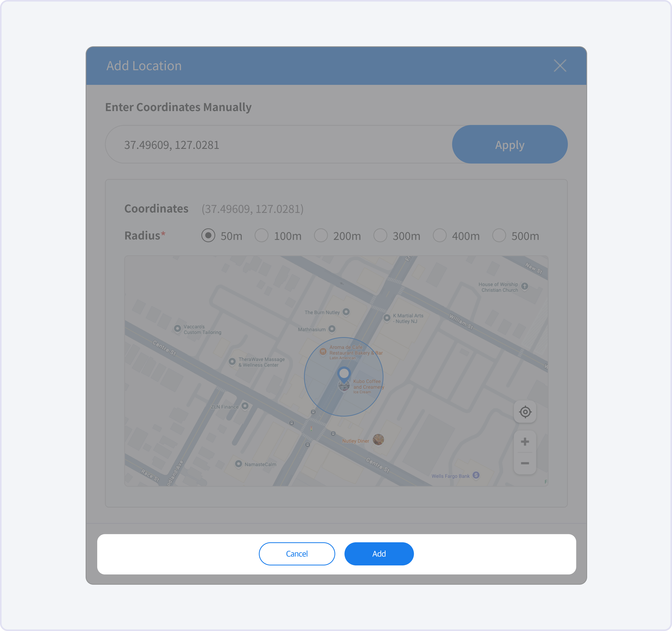
Task: Click the Aroma de Cafe restaurant icon
Action: [x=323, y=351]
